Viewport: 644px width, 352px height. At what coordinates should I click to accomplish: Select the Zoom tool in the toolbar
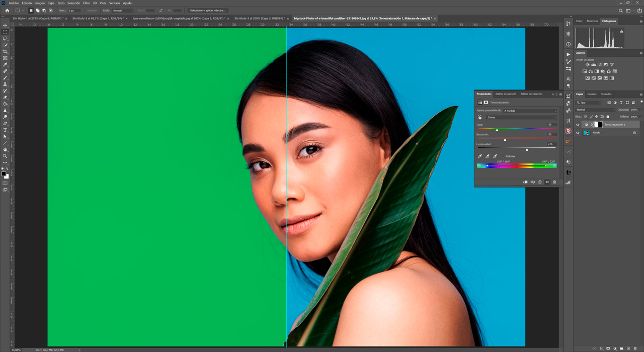click(5, 156)
